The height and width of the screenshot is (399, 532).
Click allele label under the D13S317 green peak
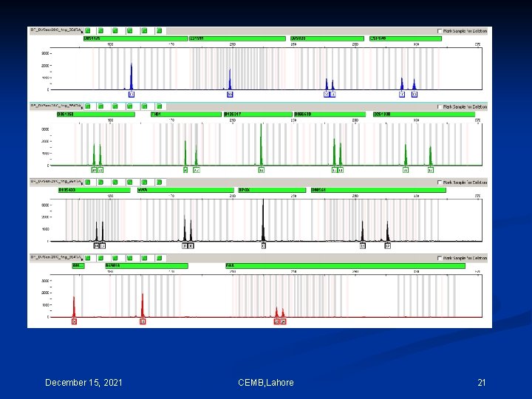(x=262, y=170)
